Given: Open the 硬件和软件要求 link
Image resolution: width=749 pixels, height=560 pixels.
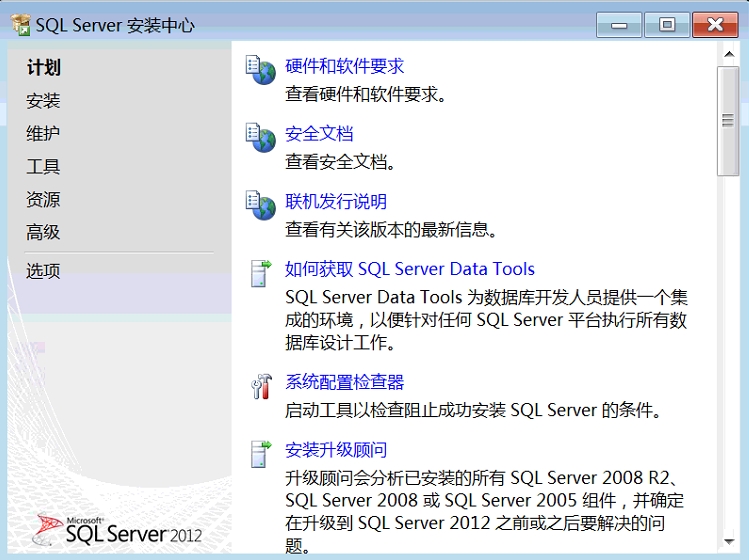Looking at the screenshot, I should point(344,66).
